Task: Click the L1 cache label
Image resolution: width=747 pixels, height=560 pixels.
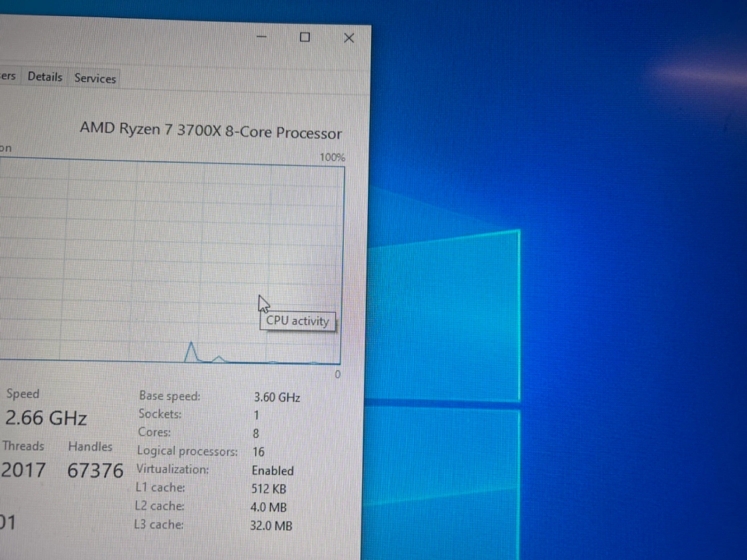Action: pyautogui.click(x=160, y=487)
